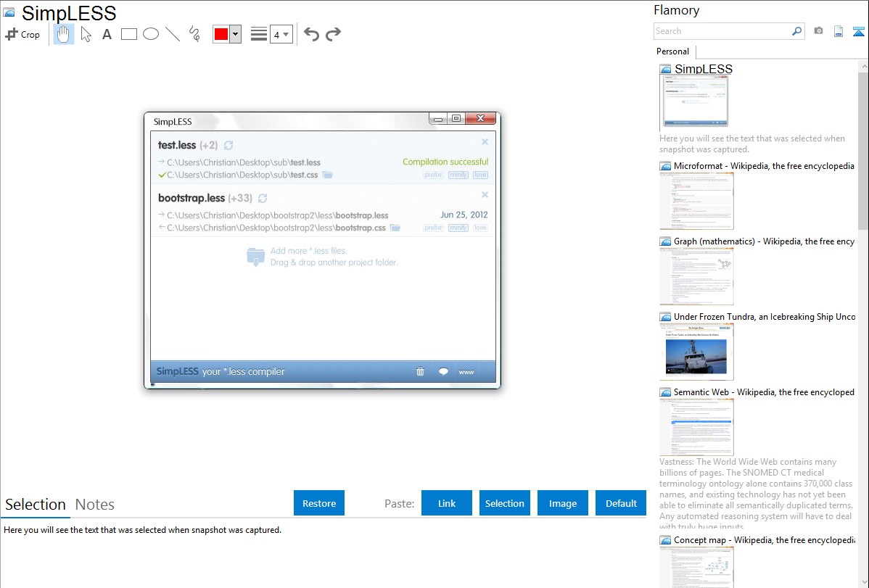Click the Restore button
This screenshot has width=869, height=588.
(319, 502)
